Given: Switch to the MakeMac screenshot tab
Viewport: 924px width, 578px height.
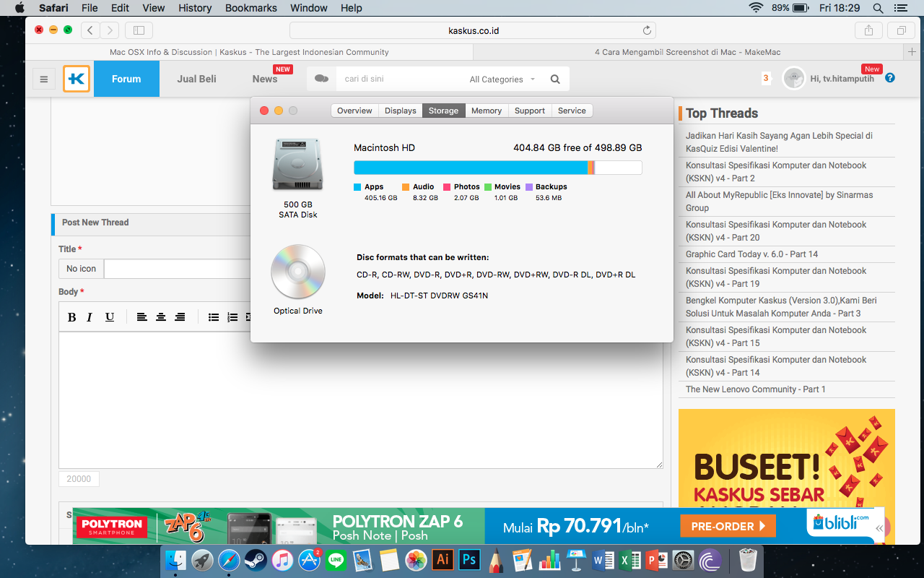Looking at the screenshot, I should [x=687, y=52].
